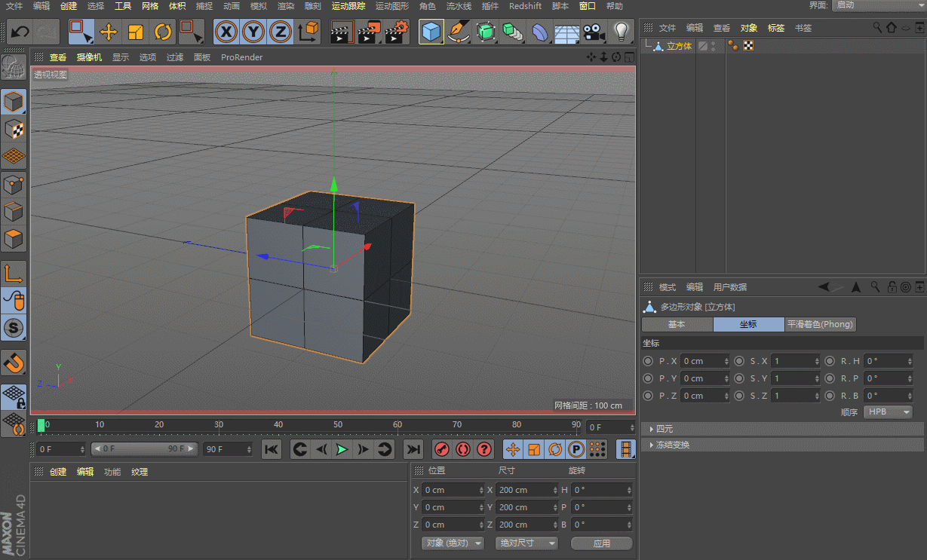The width and height of the screenshot is (927, 560).
Task: Click the Undo arrow icon
Action: [20, 32]
